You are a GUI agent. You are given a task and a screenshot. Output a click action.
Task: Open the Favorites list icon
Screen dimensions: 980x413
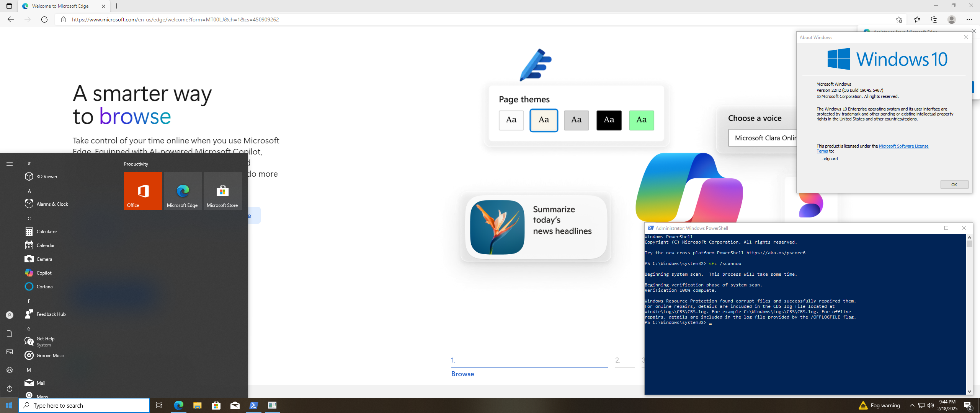tap(917, 20)
